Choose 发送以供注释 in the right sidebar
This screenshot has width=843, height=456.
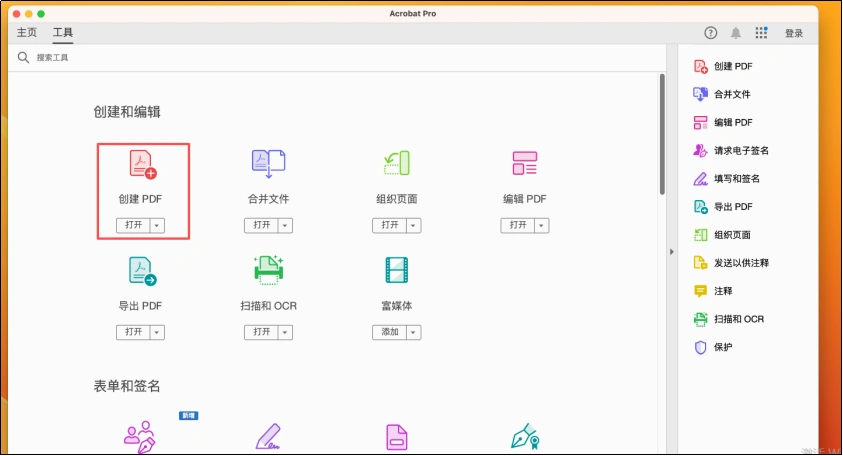click(x=731, y=262)
